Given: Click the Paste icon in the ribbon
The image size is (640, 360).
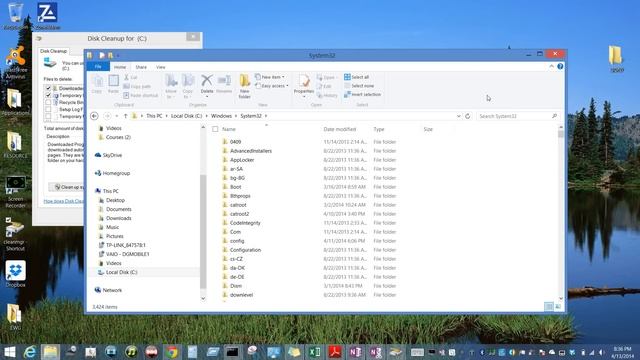Looking at the screenshot, I should coord(113,81).
